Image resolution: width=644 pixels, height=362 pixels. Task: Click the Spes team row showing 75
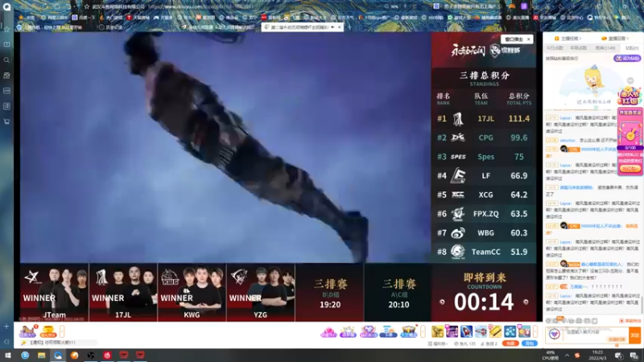click(x=484, y=156)
